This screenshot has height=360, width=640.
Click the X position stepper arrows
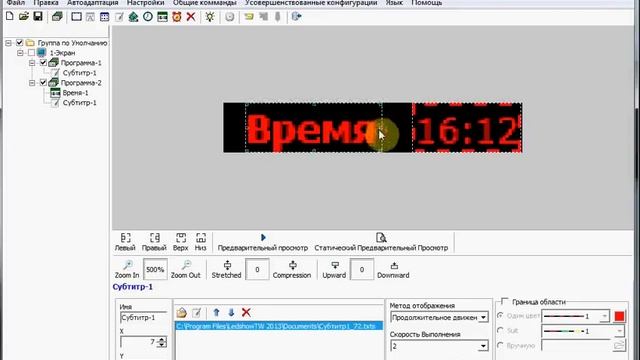coord(162,342)
